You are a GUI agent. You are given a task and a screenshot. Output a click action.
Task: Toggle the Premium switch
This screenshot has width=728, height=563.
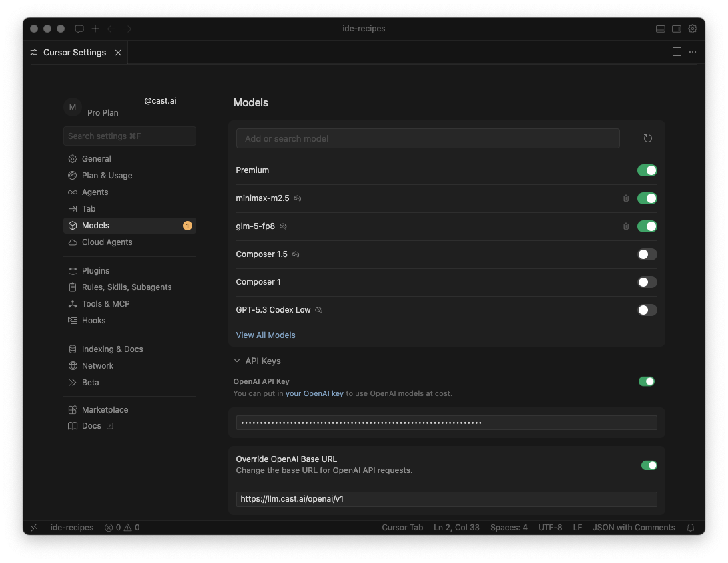647,170
